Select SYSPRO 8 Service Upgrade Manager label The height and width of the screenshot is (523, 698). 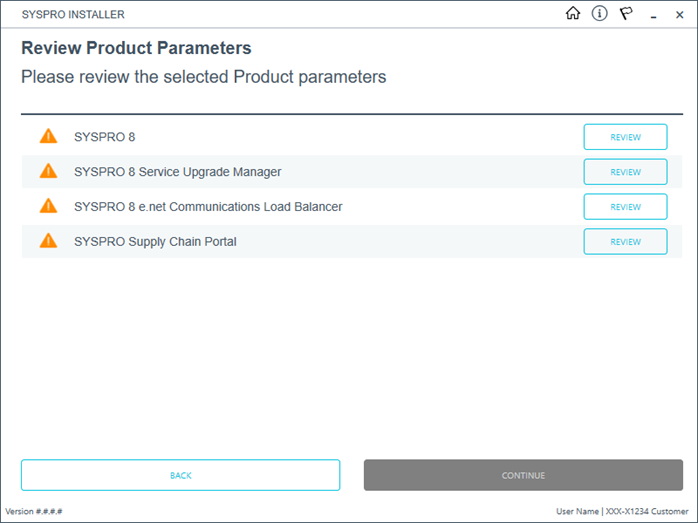178,172
